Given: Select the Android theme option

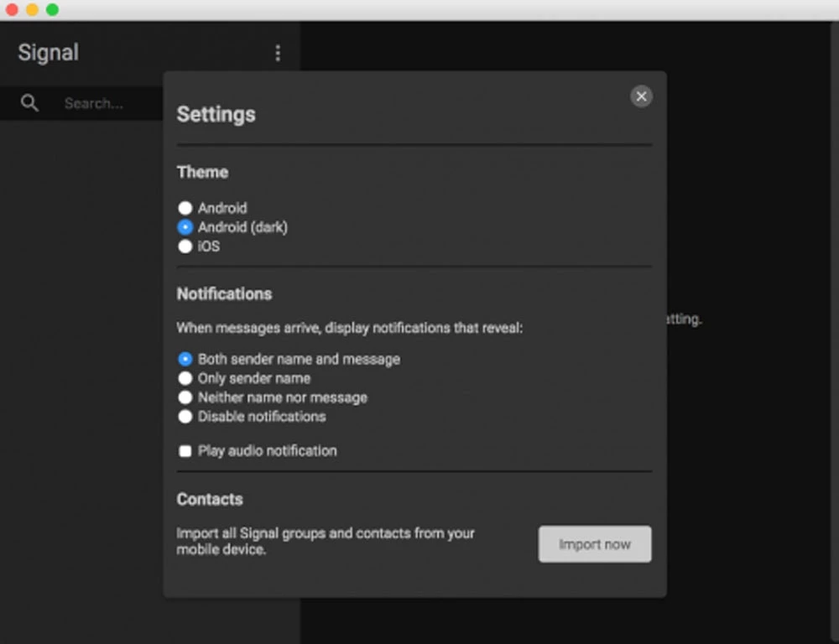Looking at the screenshot, I should click(185, 208).
